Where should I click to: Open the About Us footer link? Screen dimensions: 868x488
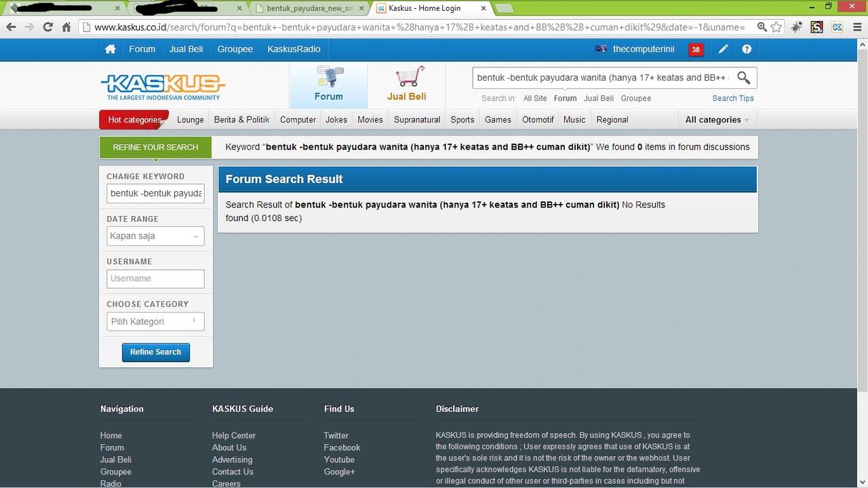229,448
